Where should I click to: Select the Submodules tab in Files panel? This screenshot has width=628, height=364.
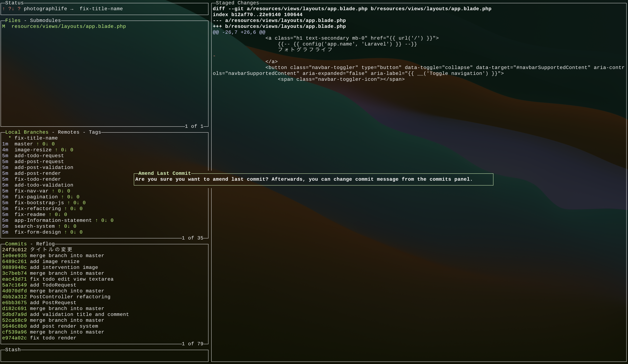coord(45,20)
